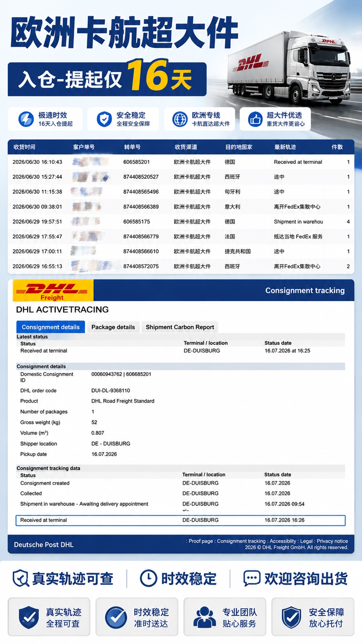
Task: Click the 捷克共和国 destination cell
Action: pyautogui.click(x=238, y=251)
